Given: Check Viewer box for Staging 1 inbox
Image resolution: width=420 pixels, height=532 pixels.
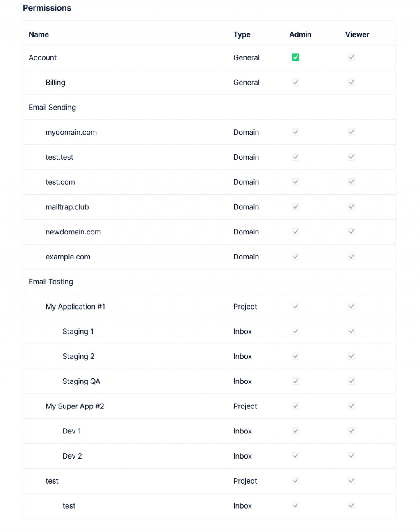Looking at the screenshot, I should [352, 332].
